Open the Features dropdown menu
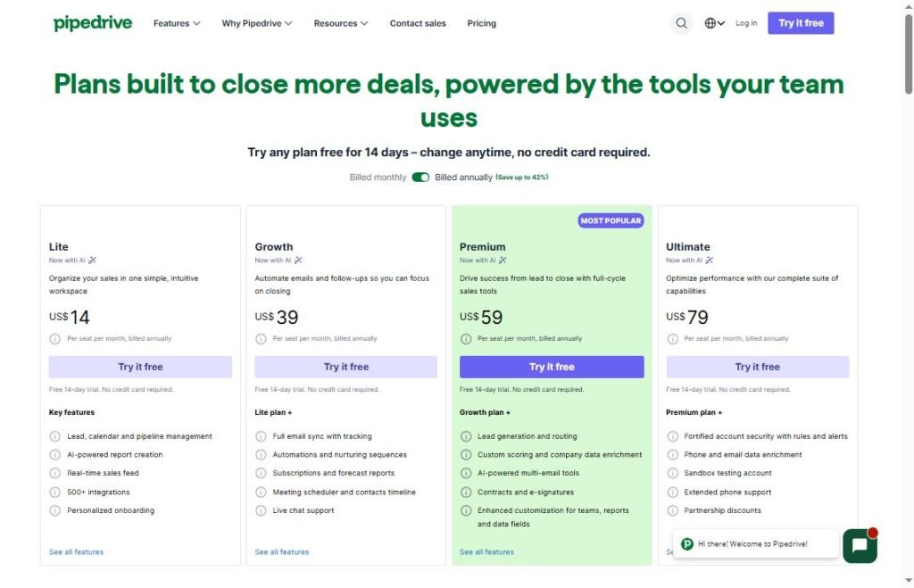The width and height of the screenshot is (914, 588). pyautogui.click(x=176, y=22)
